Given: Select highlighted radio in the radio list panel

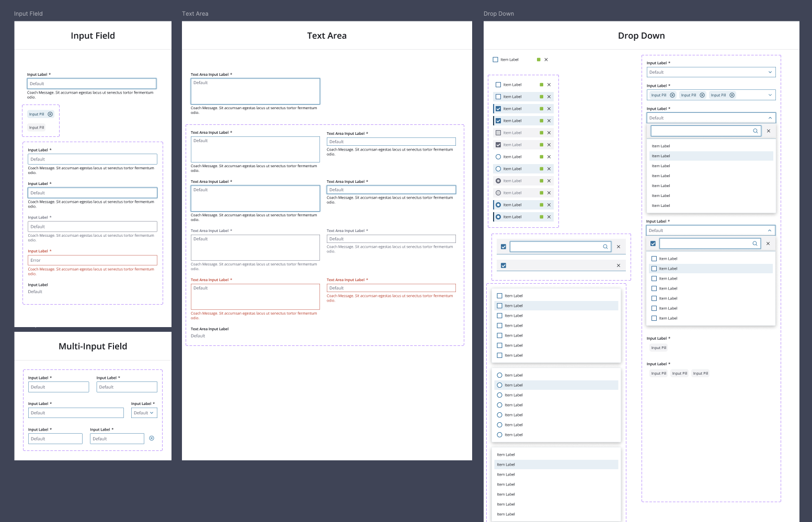Looking at the screenshot, I should 500,385.
